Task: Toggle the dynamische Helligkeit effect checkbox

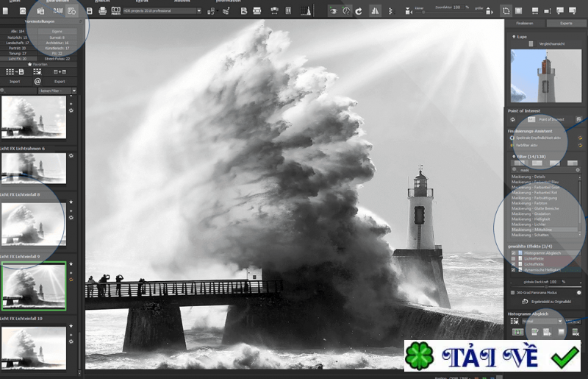Action: click(x=514, y=270)
